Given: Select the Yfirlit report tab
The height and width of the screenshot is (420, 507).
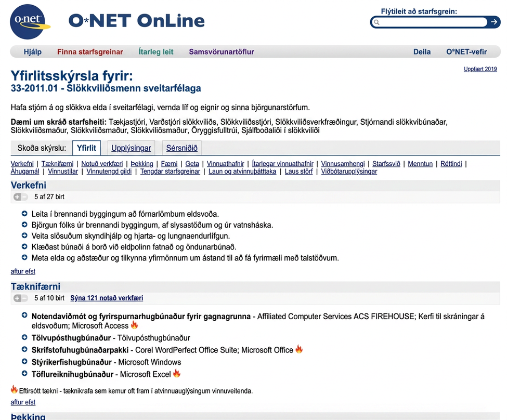Looking at the screenshot, I should [x=86, y=148].
